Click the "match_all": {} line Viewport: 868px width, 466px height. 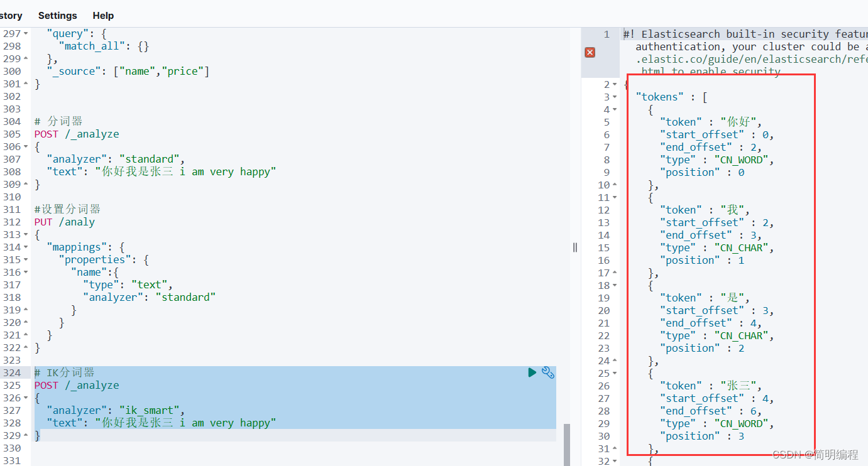coord(104,46)
